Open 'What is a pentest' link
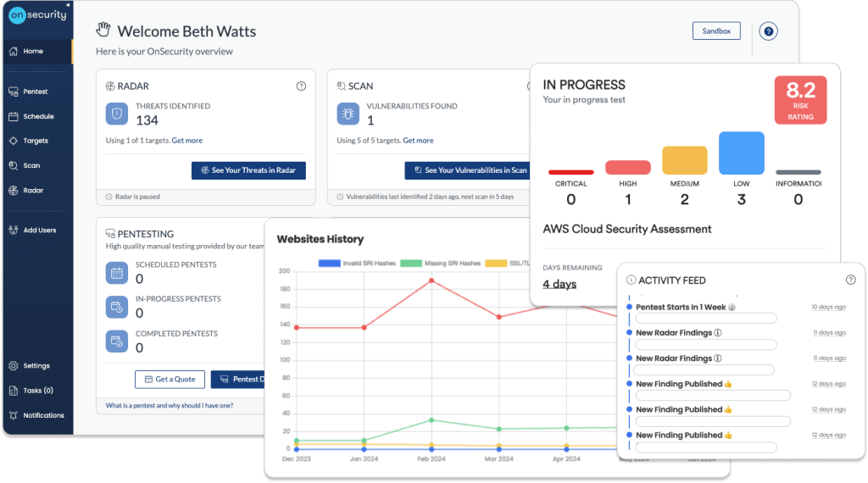The height and width of the screenshot is (483, 868). point(170,406)
